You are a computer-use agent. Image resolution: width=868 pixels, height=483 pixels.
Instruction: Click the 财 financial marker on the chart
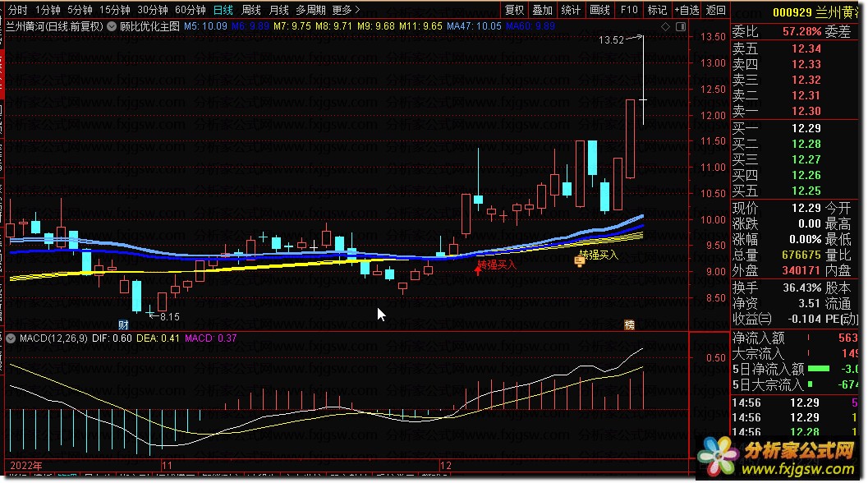tap(123, 324)
